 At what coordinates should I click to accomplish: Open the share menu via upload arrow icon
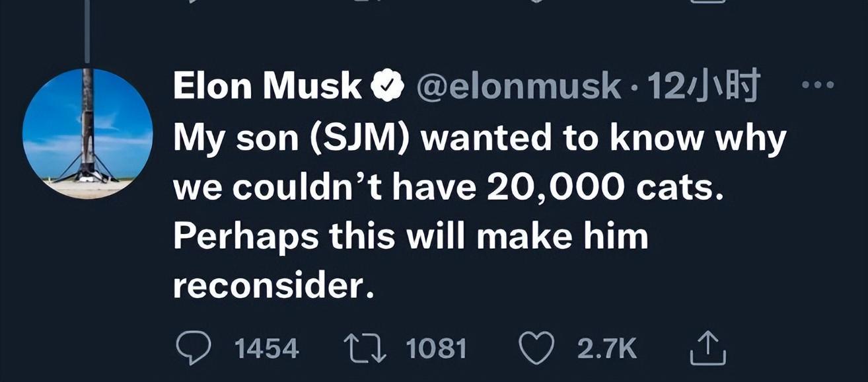coord(707,348)
